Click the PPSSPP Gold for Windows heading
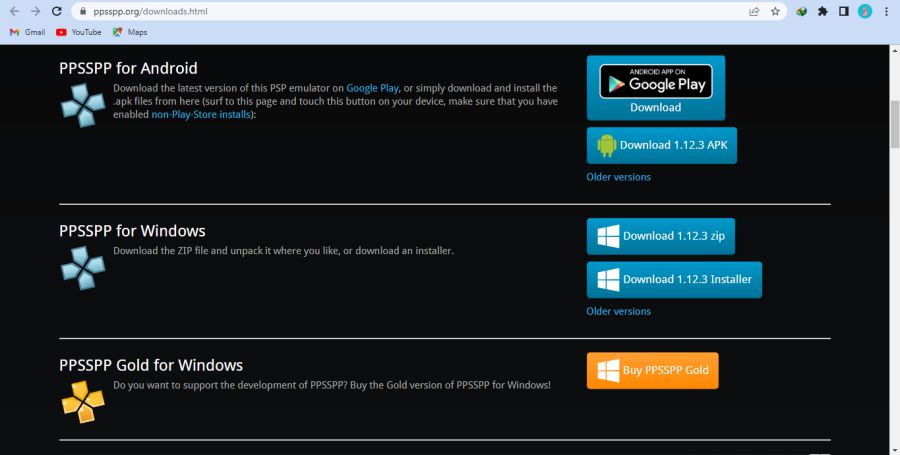Image resolution: width=900 pixels, height=455 pixels. [151, 365]
